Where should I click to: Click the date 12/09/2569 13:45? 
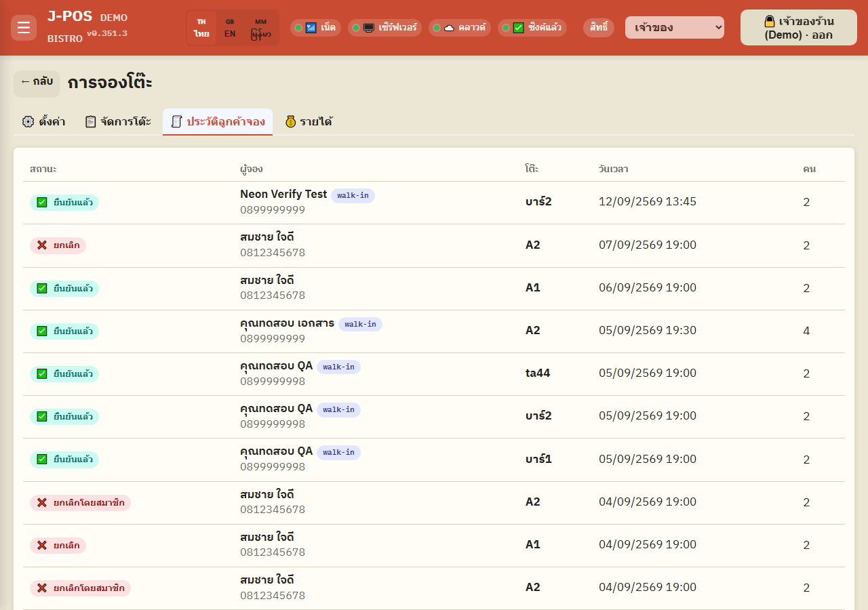point(648,202)
